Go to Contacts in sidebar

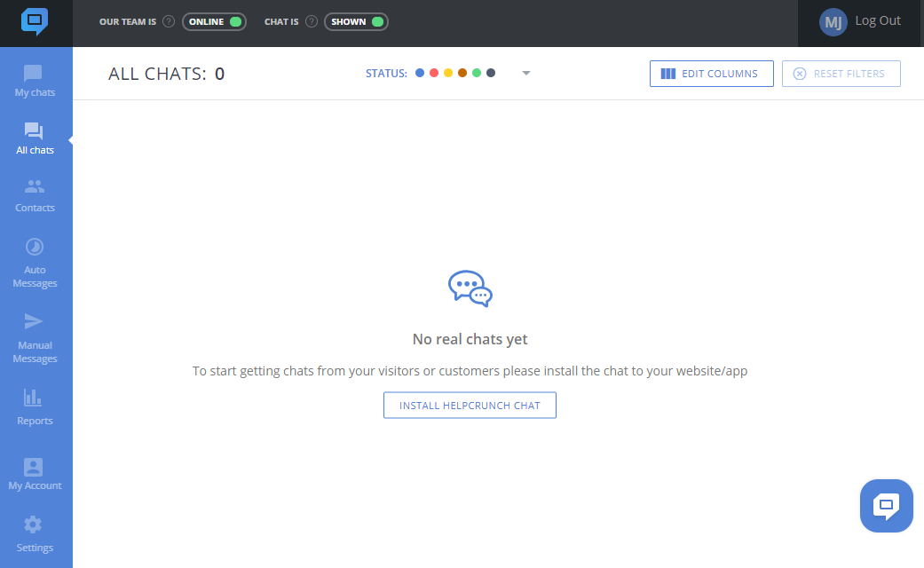pyautogui.click(x=35, y=196)
